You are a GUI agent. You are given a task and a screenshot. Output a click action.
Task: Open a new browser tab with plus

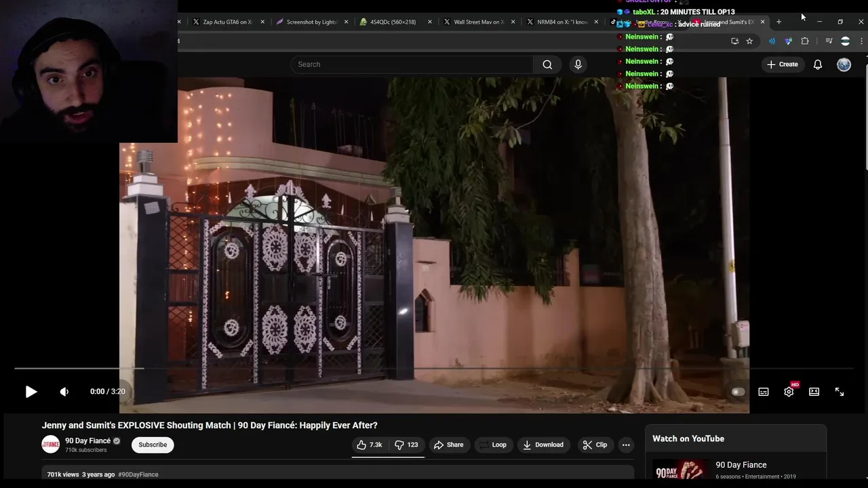pos(778,22)
